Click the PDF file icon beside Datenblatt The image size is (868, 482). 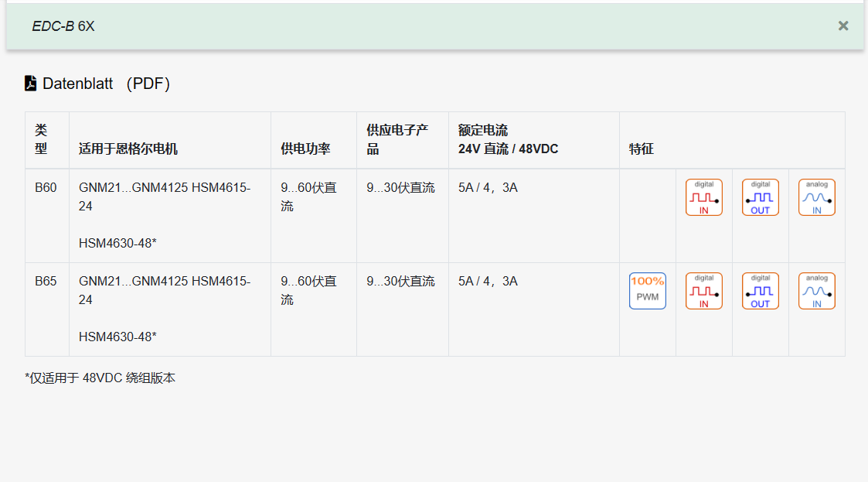tap(30, 84)
